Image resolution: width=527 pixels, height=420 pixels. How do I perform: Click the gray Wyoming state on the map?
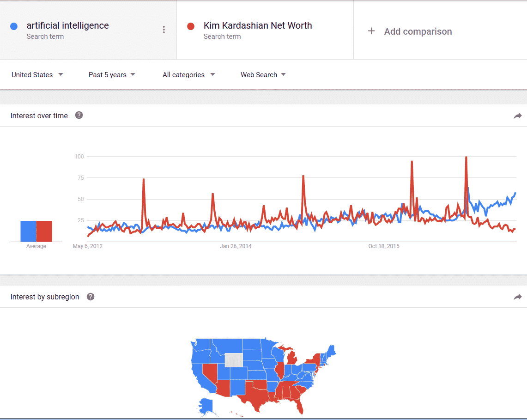233,360
